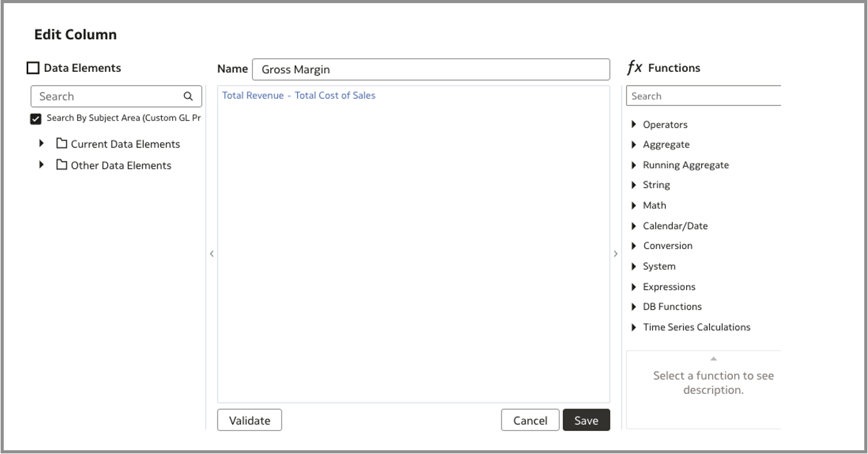Toggle the Data Elements checkbox

[33, 68]
